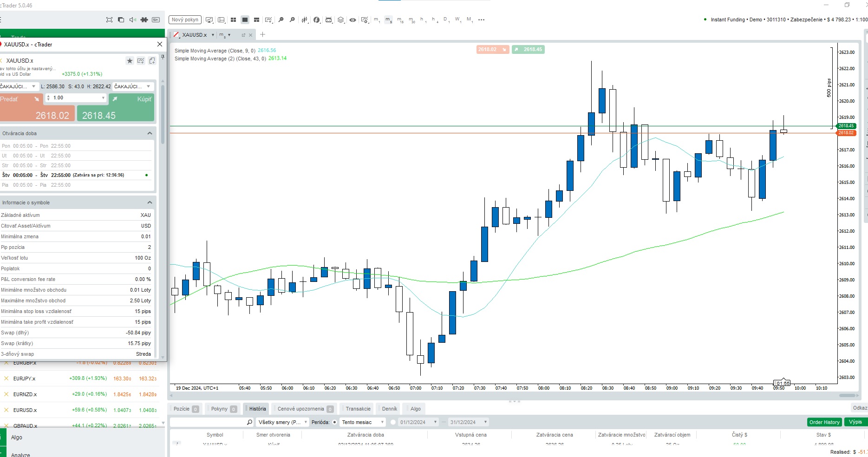Pin the symbol panel with pushpin icon
The image size is (868, 457).
click(x=163, y=57)
